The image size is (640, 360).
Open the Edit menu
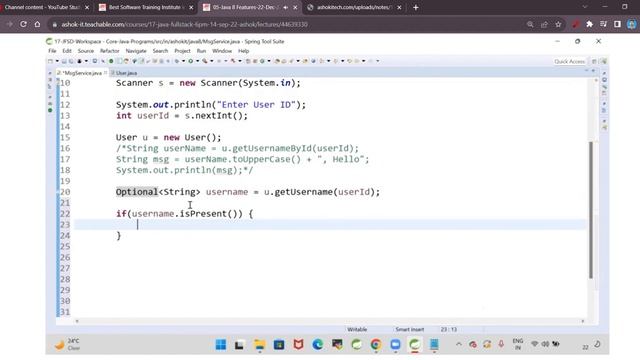(67, 51)
